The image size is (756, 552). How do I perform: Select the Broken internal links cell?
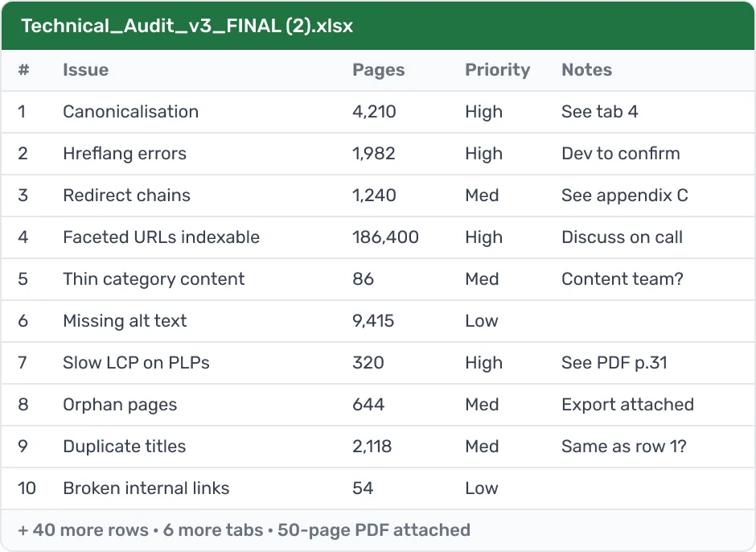click(x=146, y=488)
